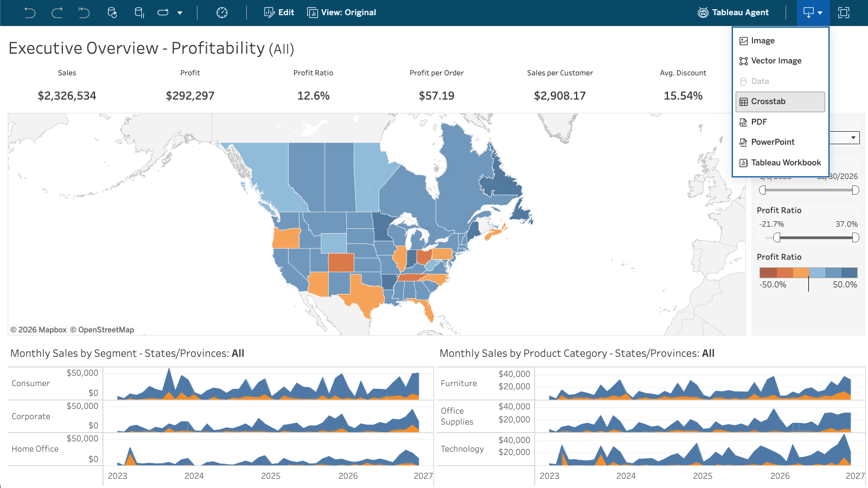
Task: Select the dark brown-red legend color
Action: (768, 273)
